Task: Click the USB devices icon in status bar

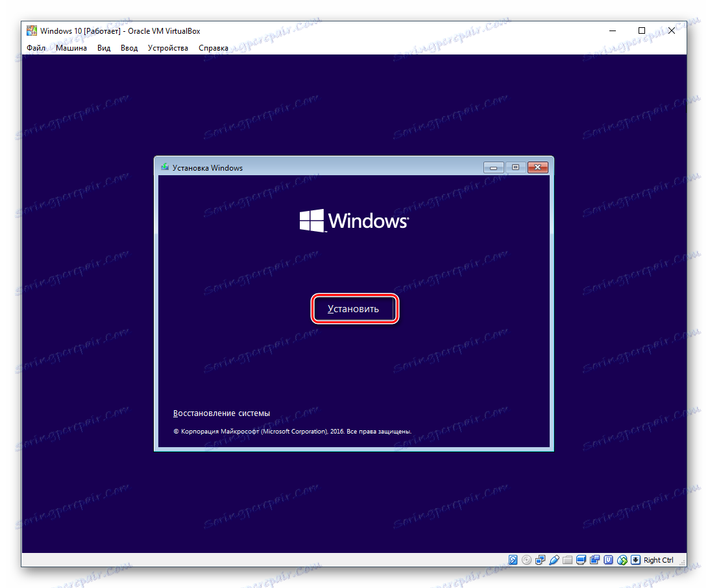Action: [x=554, y=560]
